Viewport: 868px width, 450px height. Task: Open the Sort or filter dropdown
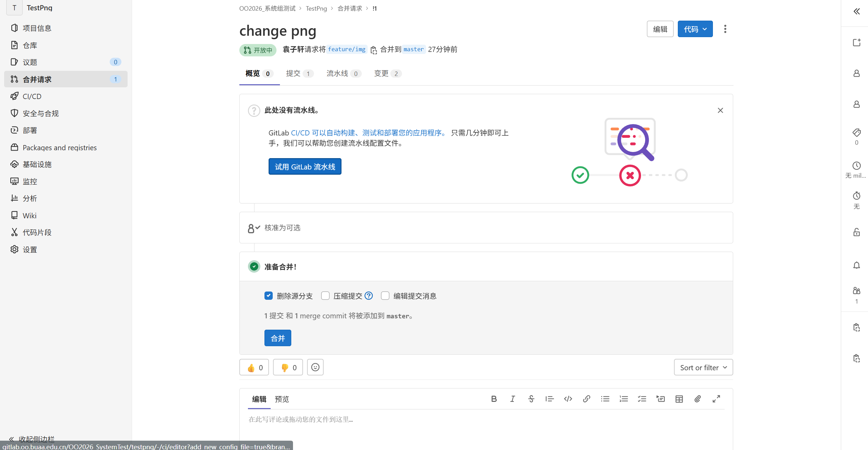point(703,367)
